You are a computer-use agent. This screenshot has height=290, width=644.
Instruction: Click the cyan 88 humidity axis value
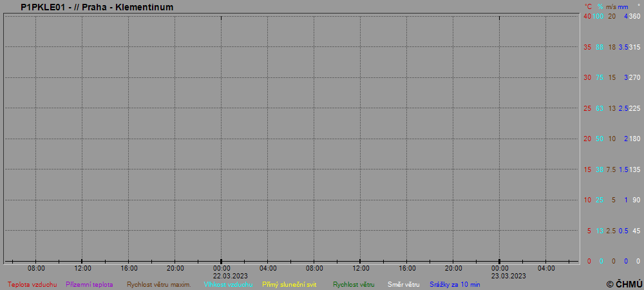pyautogui.click(x=599, y=47)
